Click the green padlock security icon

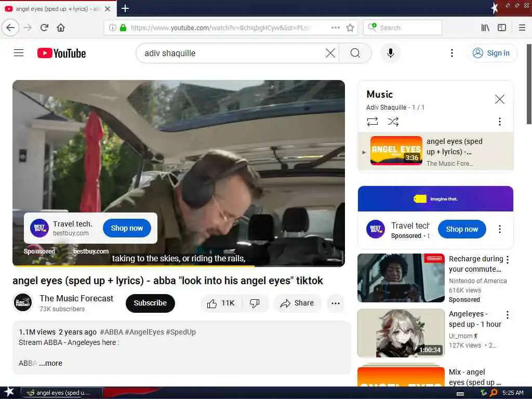click(123, 28)
